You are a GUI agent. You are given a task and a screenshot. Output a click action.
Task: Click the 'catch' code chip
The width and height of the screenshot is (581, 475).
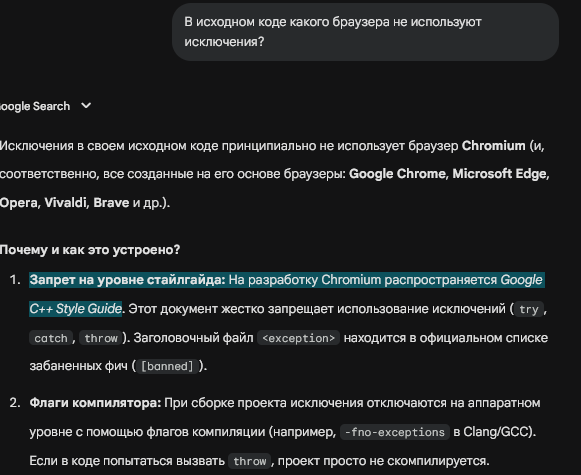pyautogui.click(x=51, y=338)
